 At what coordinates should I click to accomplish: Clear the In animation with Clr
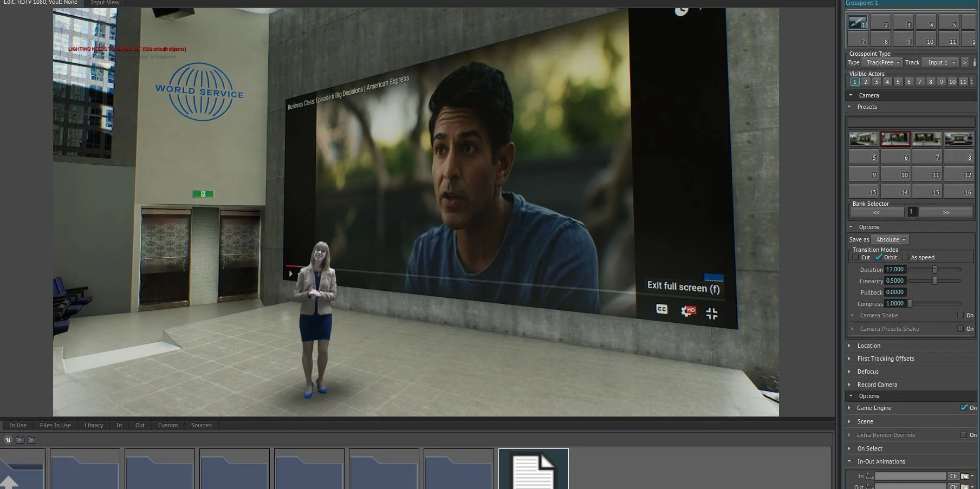[x=953, y=476]
